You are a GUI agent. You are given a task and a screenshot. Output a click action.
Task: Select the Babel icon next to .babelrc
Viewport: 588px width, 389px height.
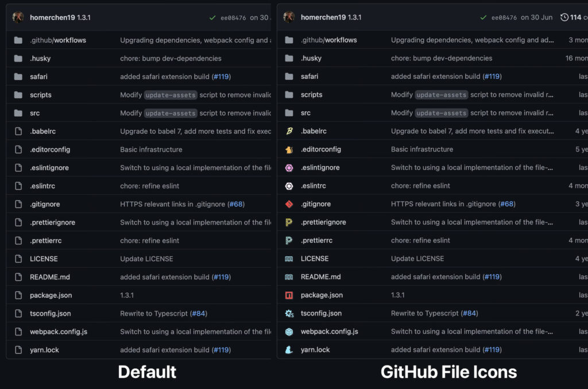(289, 131)
